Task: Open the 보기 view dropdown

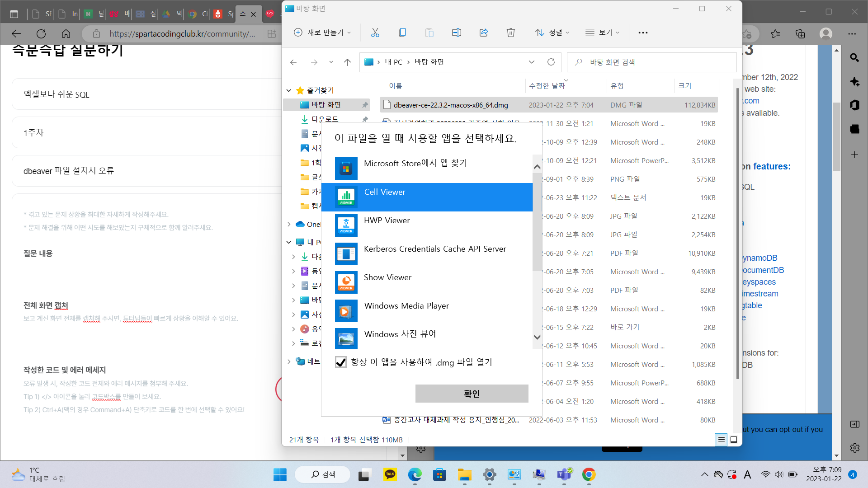Action: (x=602, y=33)
